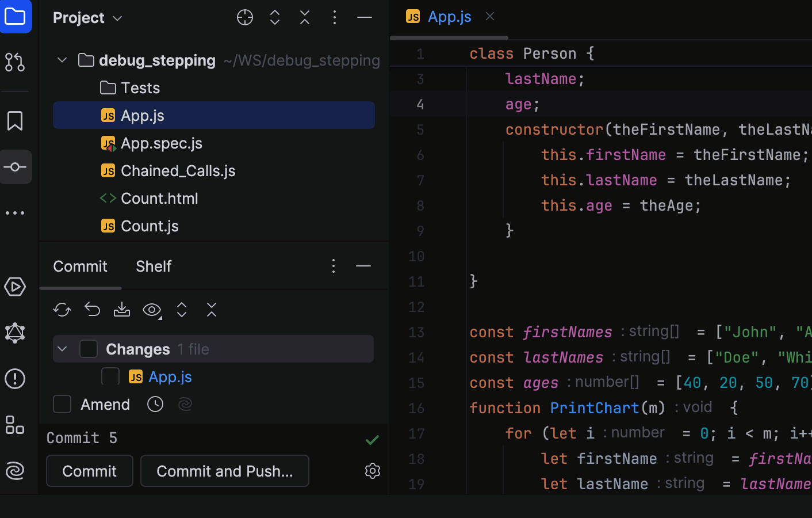Enable the Amend checkbox
812x518 pixels.
click(x=62, y=404)
